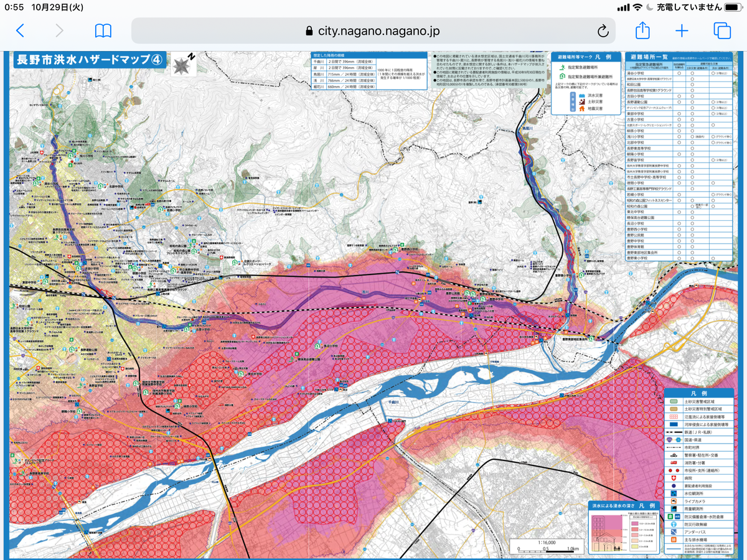The image size is (747, 560).
Task: Click the 若槻小学校 table row
Action: pyautogui.click(x=679, y=195)
